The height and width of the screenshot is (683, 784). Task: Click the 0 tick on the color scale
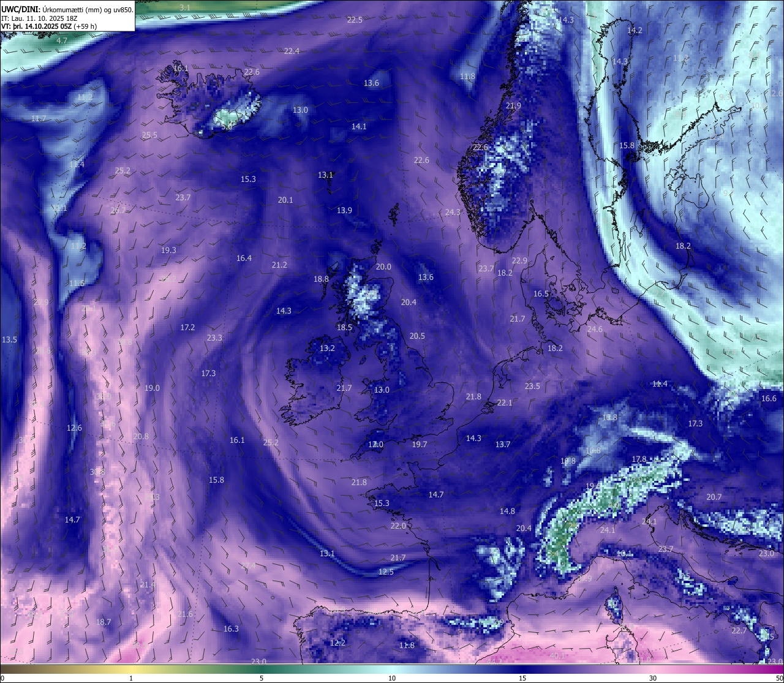tap(2, 678)
